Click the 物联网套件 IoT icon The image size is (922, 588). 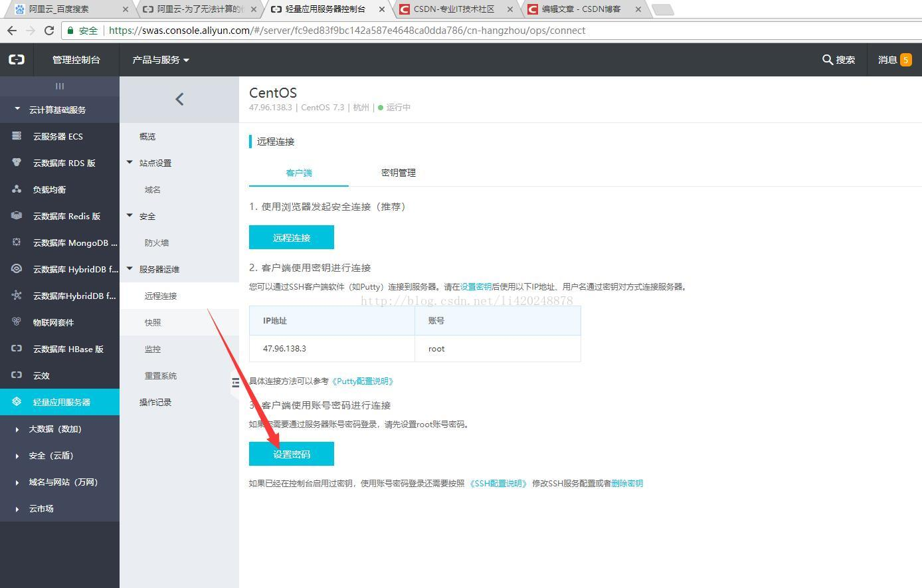[17, 322]
